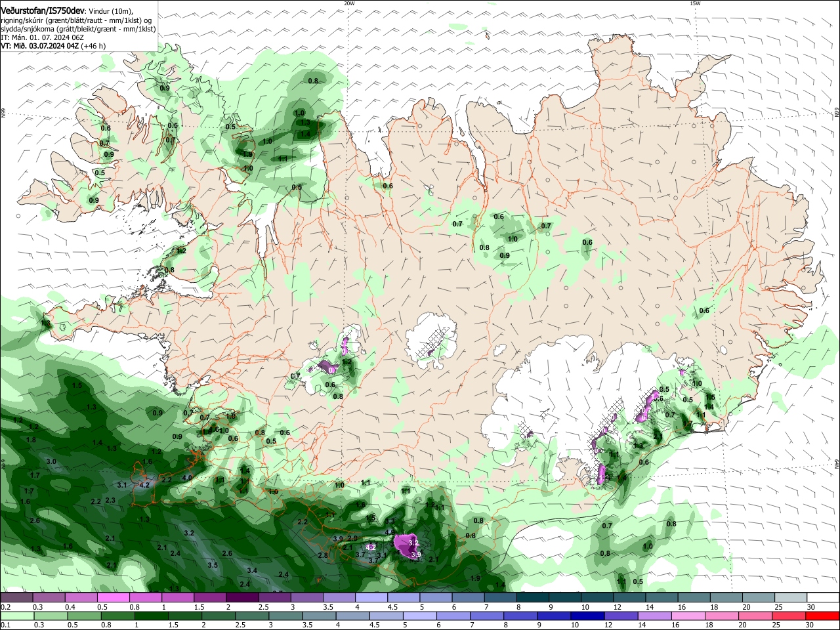
Task: Select bright magenta upper swatch between 0.5 and 0.8
Action: pos(114,598)
